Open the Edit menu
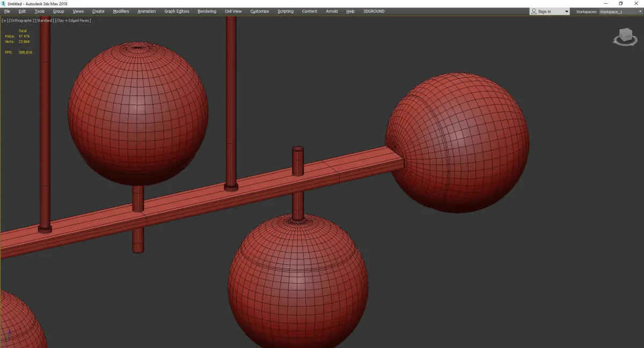Screen dimensions: 644x348 click(22, 11)
